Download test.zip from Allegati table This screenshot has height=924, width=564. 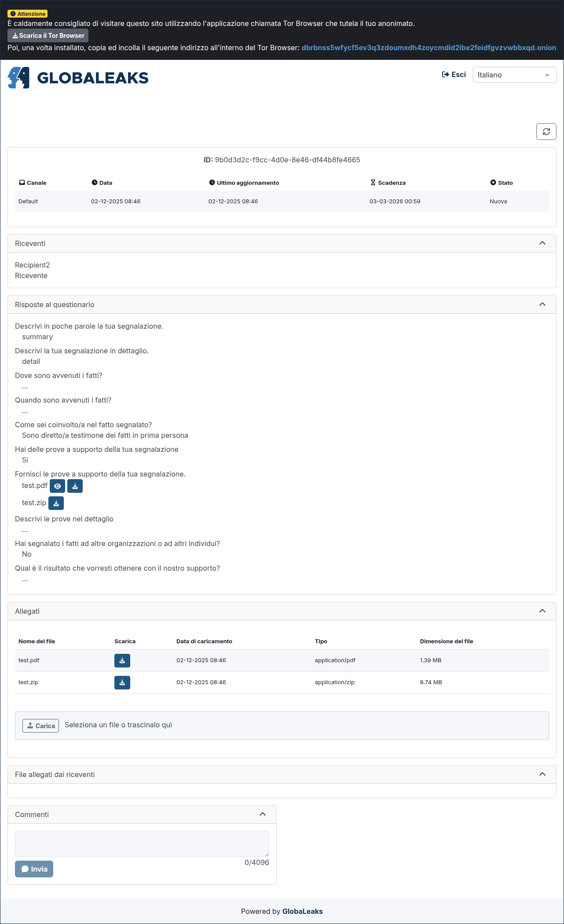point(122,682)
